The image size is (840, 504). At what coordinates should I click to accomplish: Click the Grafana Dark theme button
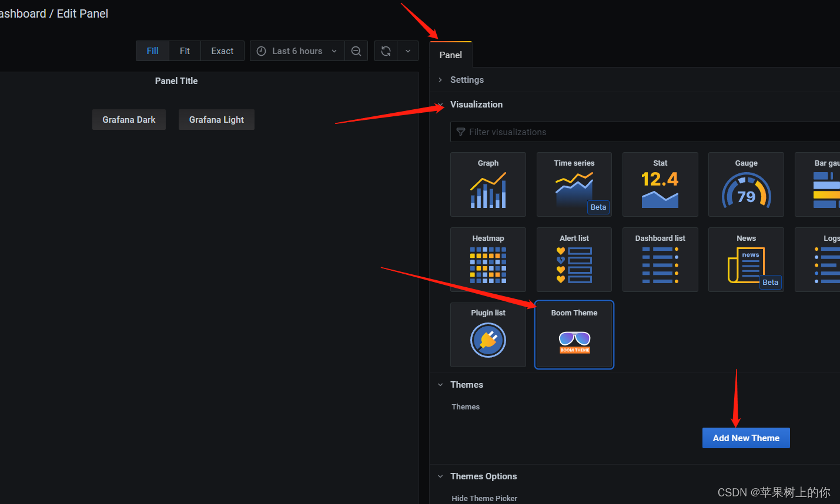tap(129, 120)
